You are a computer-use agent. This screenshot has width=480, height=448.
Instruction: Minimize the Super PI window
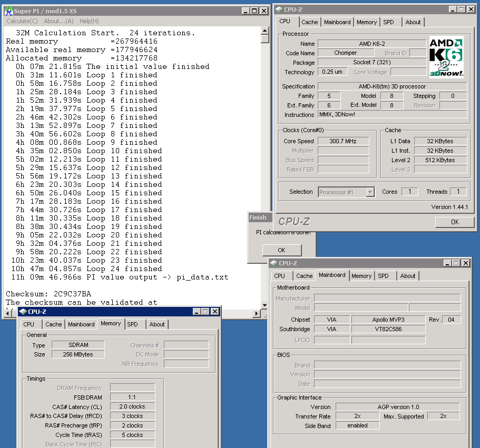coord(245,11)
